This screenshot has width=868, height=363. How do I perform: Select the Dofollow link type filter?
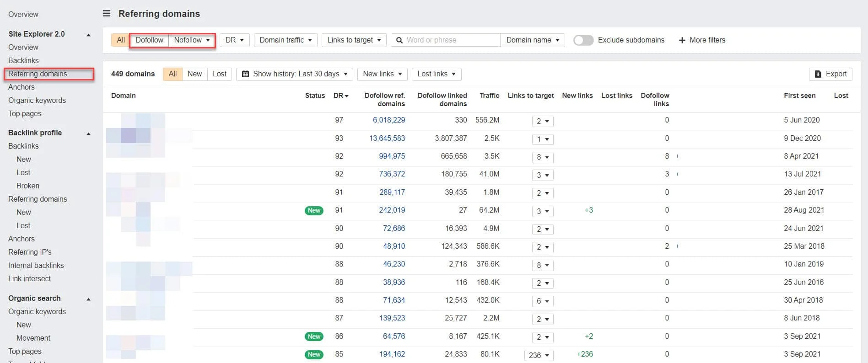(x=149, y=40)
